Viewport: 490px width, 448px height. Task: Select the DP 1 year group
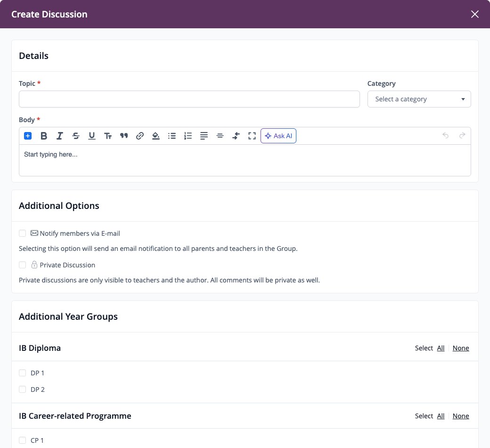(23, 373)
